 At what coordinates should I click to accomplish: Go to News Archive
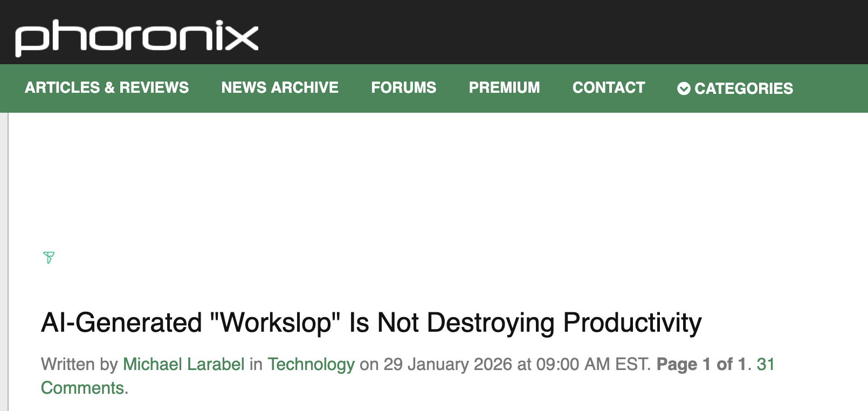point(280,87)
